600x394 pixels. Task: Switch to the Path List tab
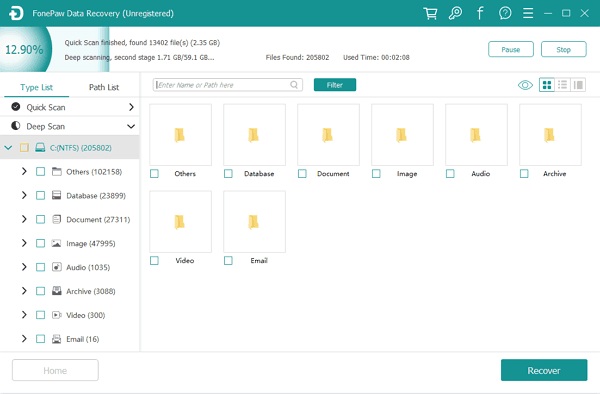[104, 87]
